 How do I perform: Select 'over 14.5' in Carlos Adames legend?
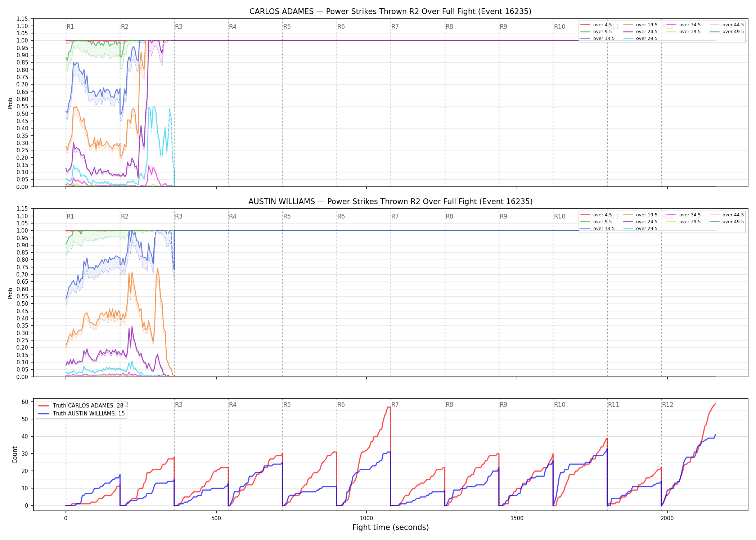(598, 39)
